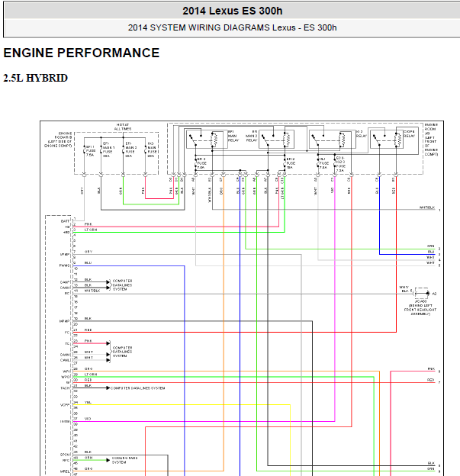Click 'VIO' wire label at pin 37
This screenshot has height=476, width=460.
tap(88, 419)
